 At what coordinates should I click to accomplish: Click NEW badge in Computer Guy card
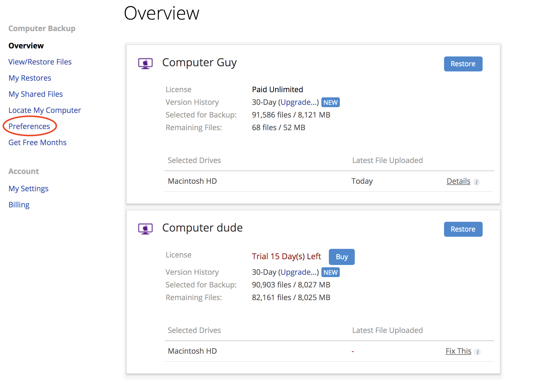point(331,102)
